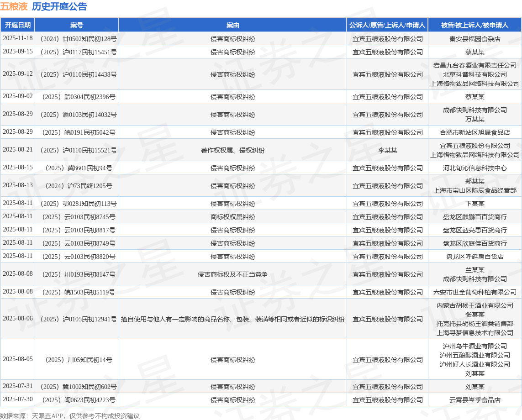Click plaintiff 李某某
Screen dimensions: 522x420
coord(387,151)
